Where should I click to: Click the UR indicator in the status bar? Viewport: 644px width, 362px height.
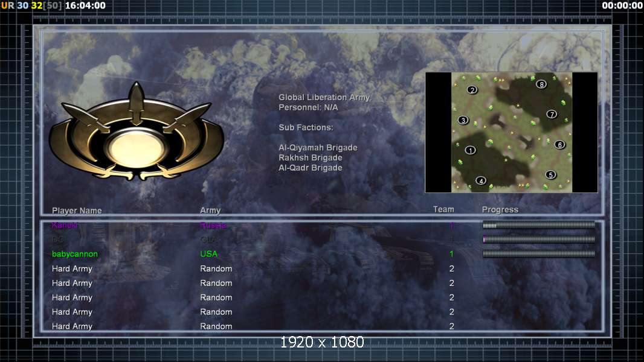(x=7, y=5)
